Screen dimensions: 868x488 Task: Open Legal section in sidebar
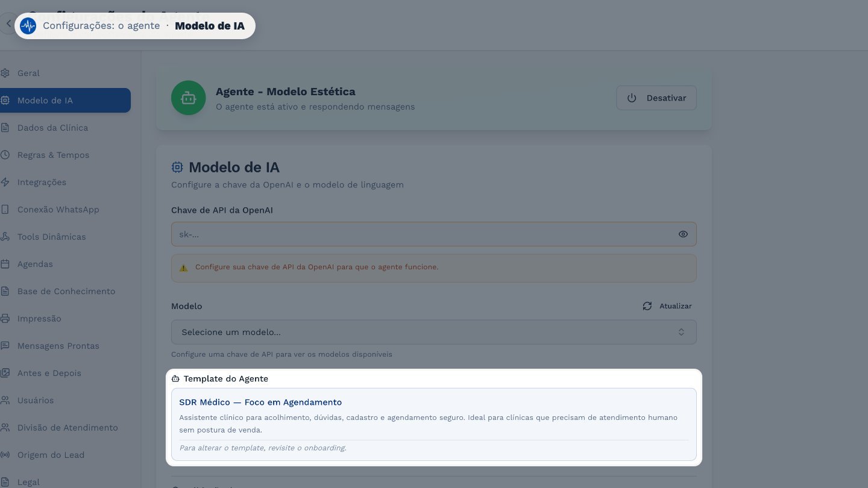(x=65, y=481)
